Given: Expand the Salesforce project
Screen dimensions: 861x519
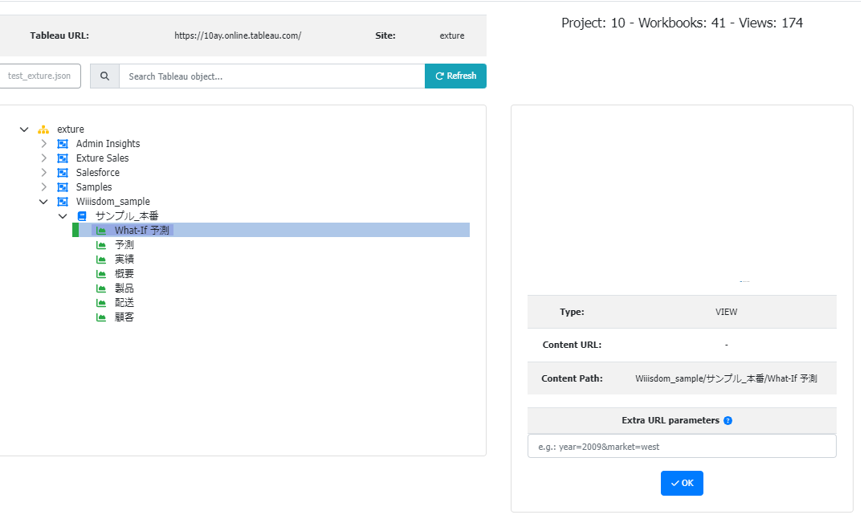Looking at the screenshot, I should [x=43, y=172].
